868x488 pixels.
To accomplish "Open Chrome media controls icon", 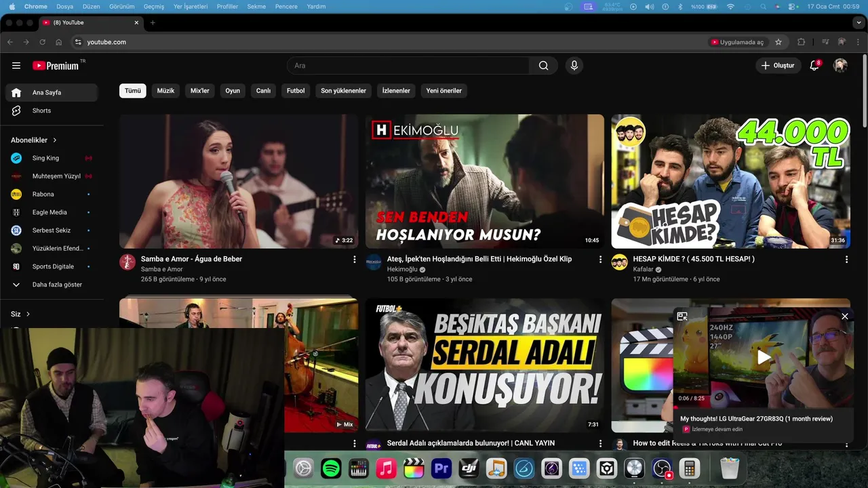I will coord(825,42).
